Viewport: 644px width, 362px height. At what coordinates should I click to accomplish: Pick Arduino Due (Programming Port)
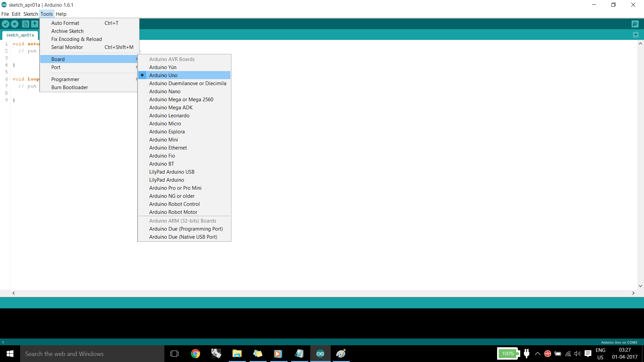(184, 229)
